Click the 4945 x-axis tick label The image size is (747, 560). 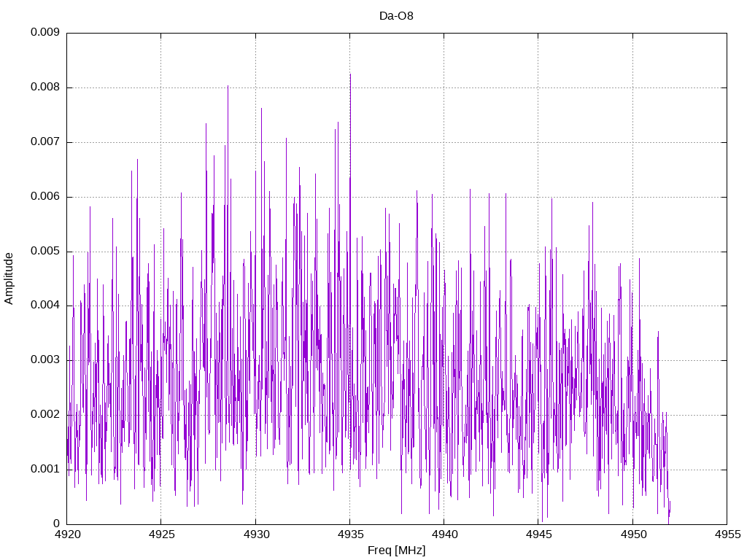click(539, 534)
